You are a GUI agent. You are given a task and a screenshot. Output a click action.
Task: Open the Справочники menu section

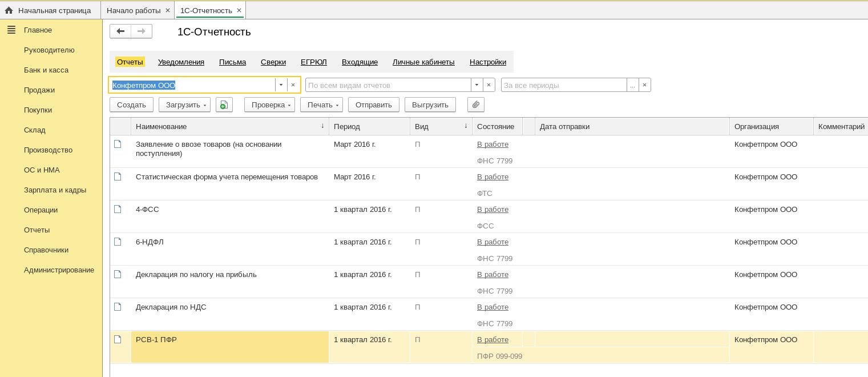tap(46, 250)
